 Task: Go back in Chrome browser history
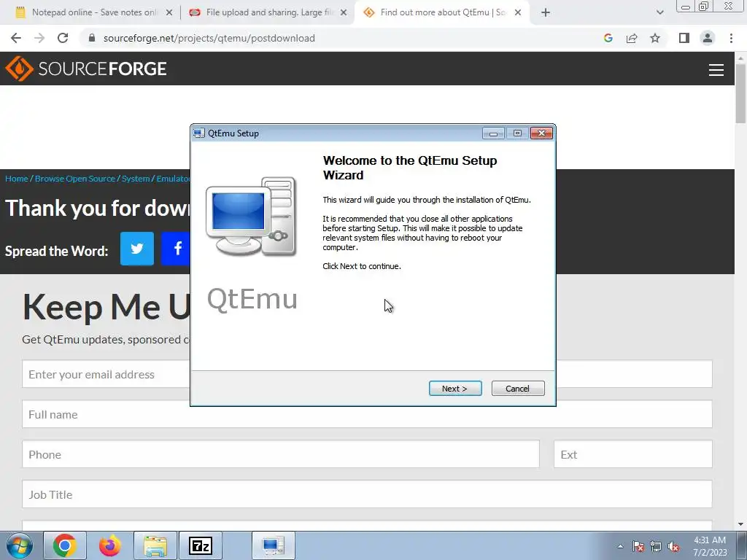coord(16,38)
